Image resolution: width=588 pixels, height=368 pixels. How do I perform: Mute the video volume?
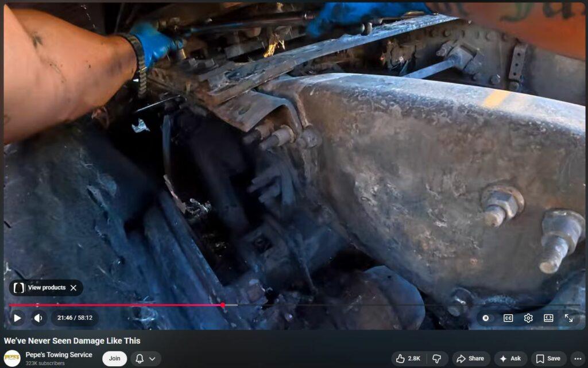pos(38,317)
